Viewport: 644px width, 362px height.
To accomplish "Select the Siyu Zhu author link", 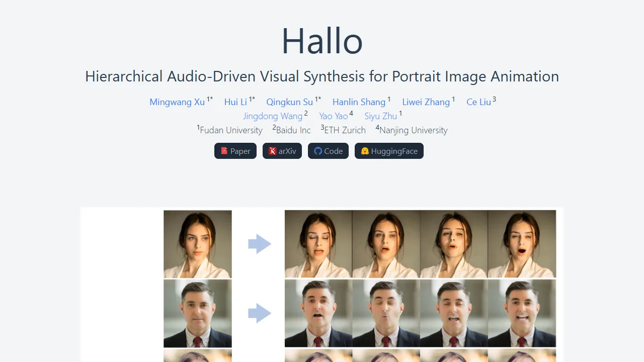I will pos(381,116).
